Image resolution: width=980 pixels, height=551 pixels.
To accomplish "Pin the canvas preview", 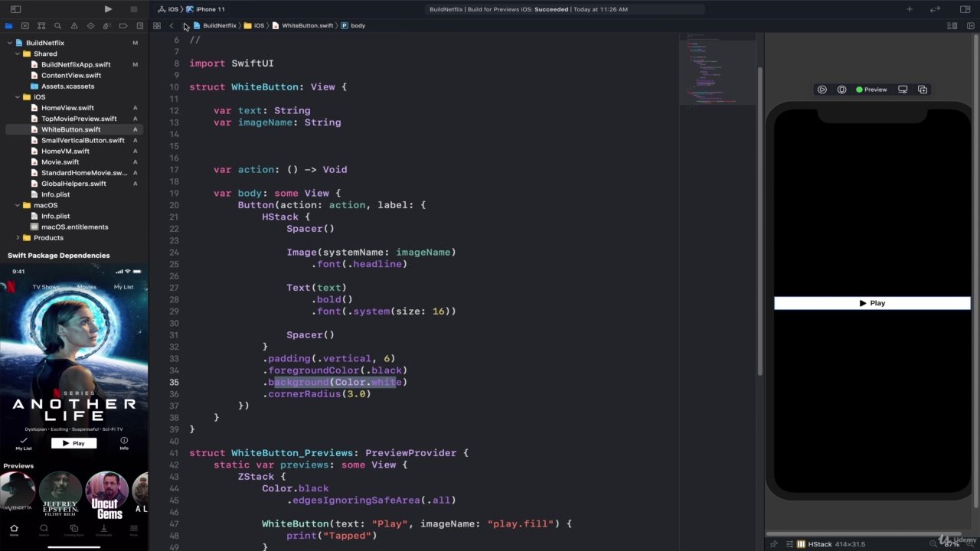I will click(774, 544).
